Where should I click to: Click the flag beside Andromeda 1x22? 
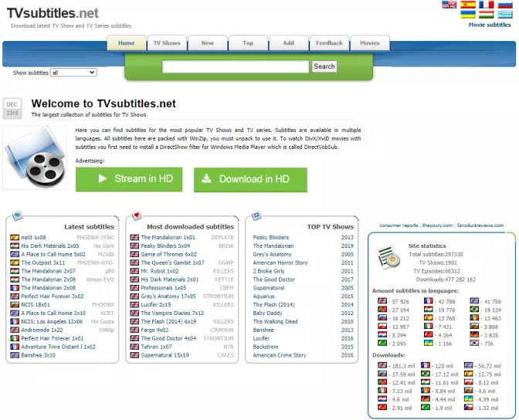click(15, 330)
